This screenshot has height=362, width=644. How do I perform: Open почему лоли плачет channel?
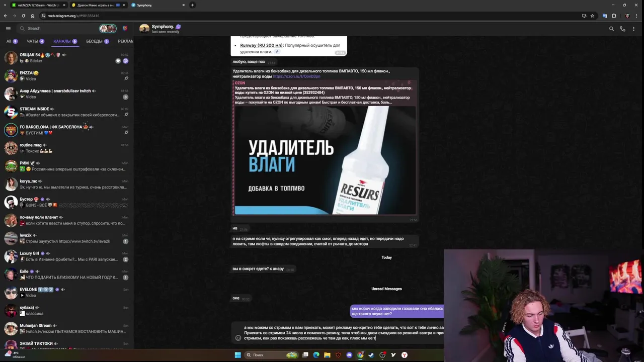(x=66, y=220)
